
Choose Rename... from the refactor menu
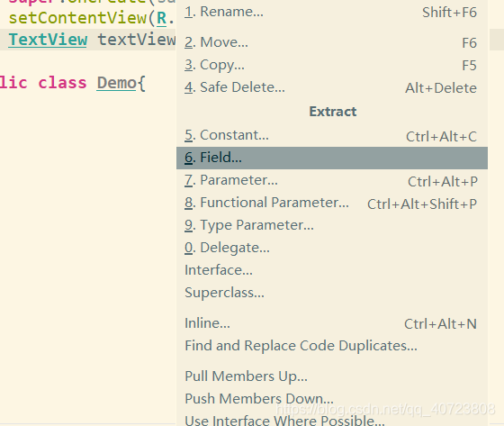(332, 13)
